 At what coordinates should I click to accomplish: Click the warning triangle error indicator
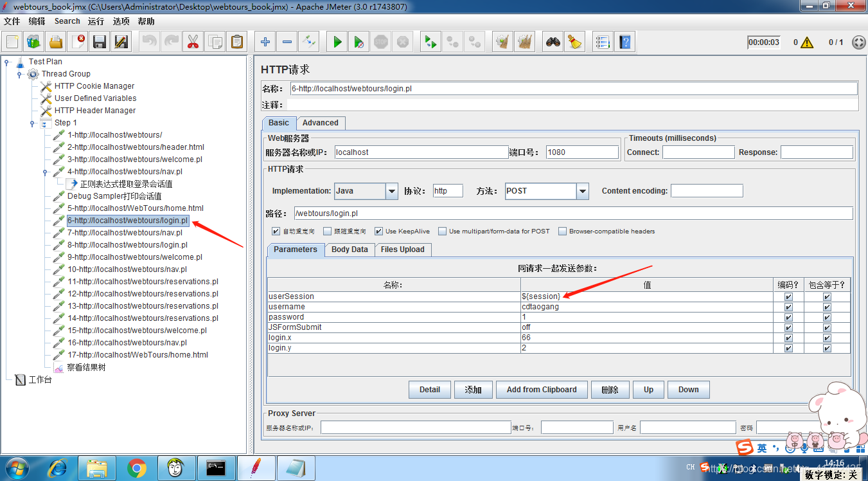(x=807, y=42)
